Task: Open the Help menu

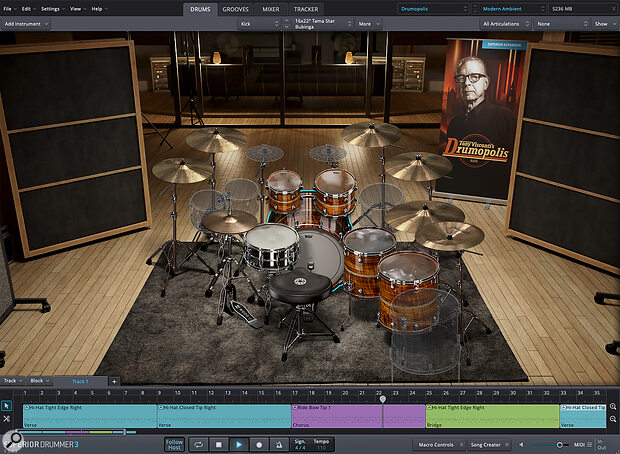Action: coord(99,9)
